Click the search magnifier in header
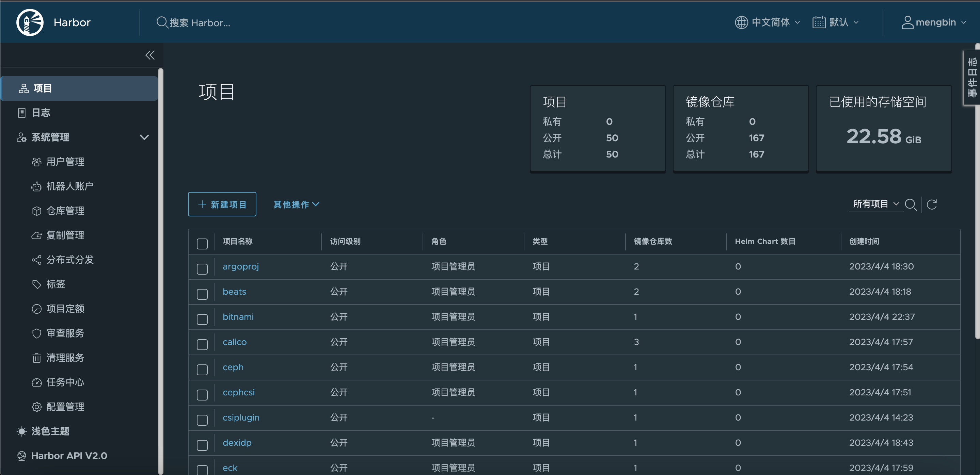The height and width of the screenshot is (475, 980). (x=162, y=22)
